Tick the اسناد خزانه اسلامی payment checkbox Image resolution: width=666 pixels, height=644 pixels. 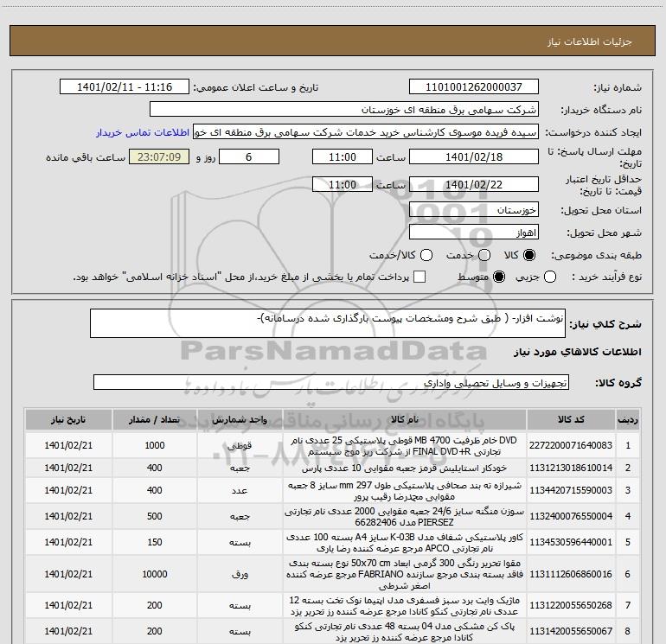pyautogui.click(x=420, y=277)
